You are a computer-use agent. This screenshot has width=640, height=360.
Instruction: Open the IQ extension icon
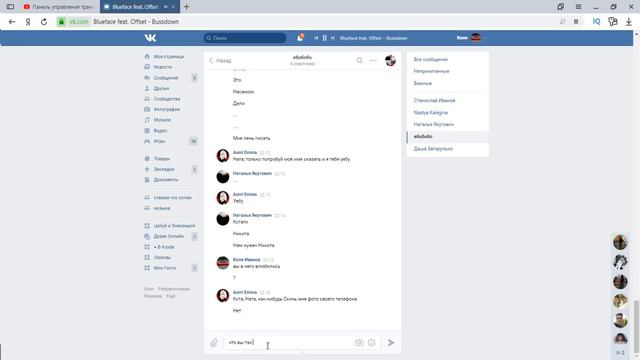click(x=596, y=22)
